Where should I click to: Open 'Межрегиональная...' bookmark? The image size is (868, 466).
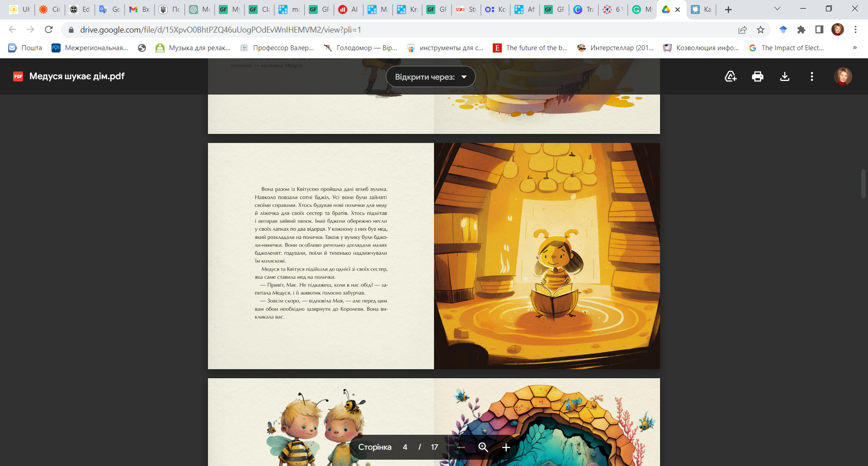(x=90, y=48)
